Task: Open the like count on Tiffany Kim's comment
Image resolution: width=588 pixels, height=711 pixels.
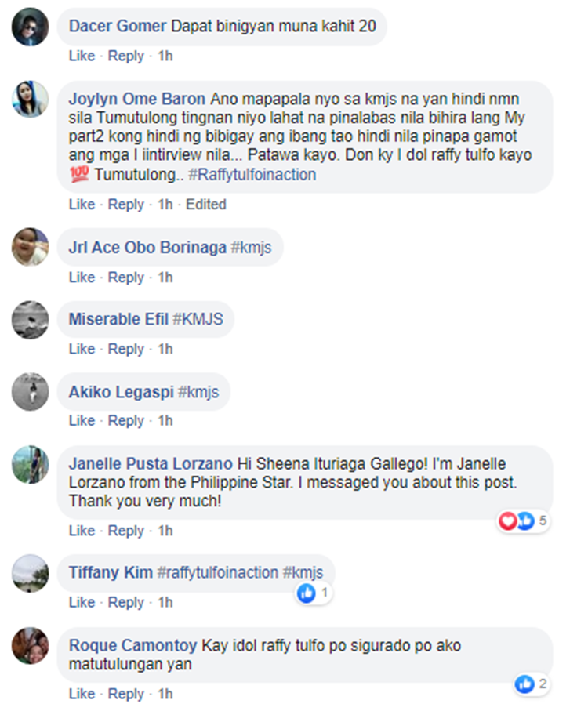Action: (314, 593)
